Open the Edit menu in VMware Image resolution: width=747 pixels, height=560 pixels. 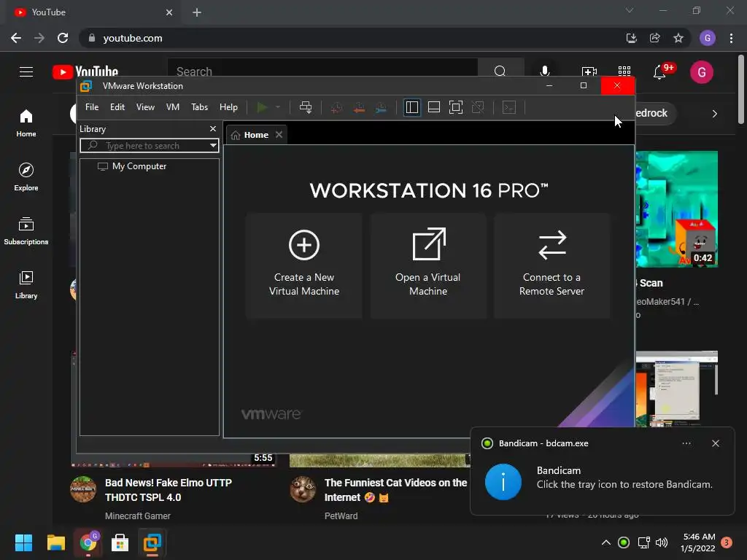[x=117, y=107]
